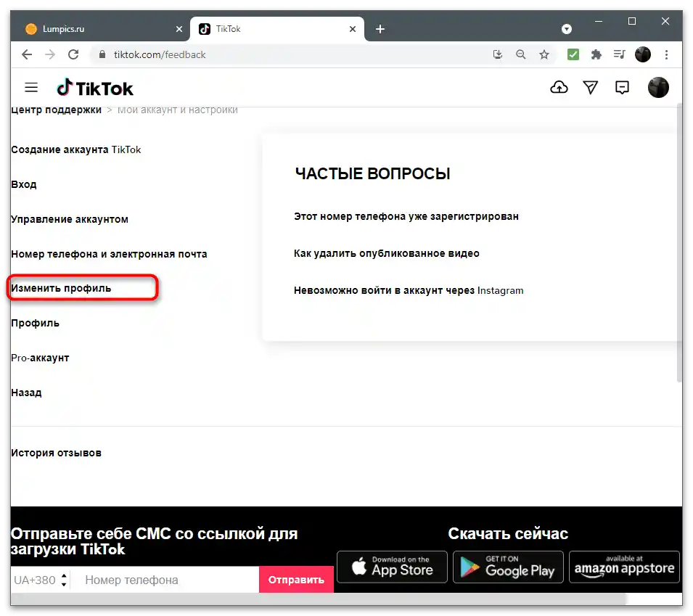Screen dimensions: 693x616
Task: Select the TikTok tab
Action: point(277,29)
